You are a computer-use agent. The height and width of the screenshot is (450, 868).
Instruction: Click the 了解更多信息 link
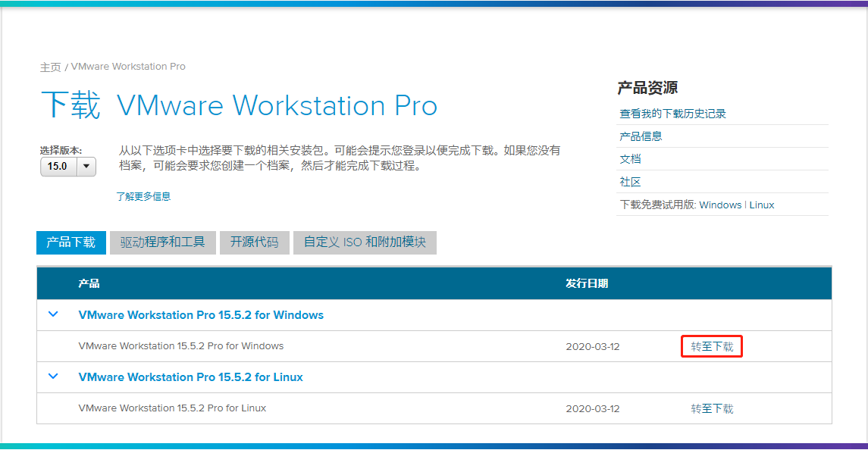(x=143, y=196)
